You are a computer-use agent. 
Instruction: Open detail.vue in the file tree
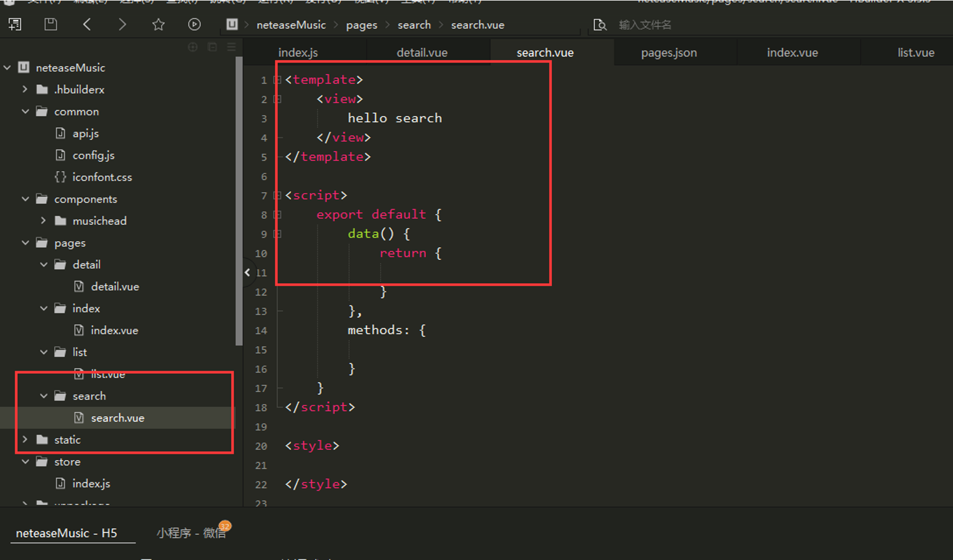[x=115, y=287]
